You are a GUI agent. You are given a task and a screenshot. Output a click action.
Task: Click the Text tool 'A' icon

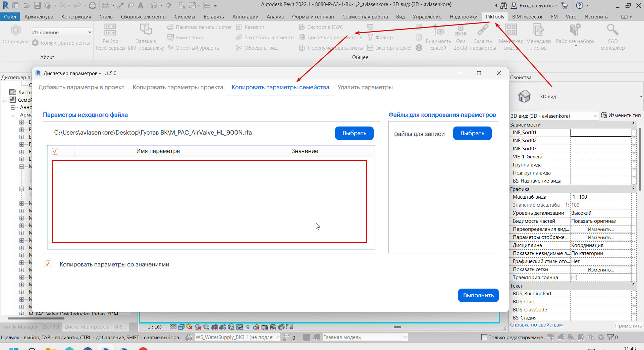(x=141, y=5)
